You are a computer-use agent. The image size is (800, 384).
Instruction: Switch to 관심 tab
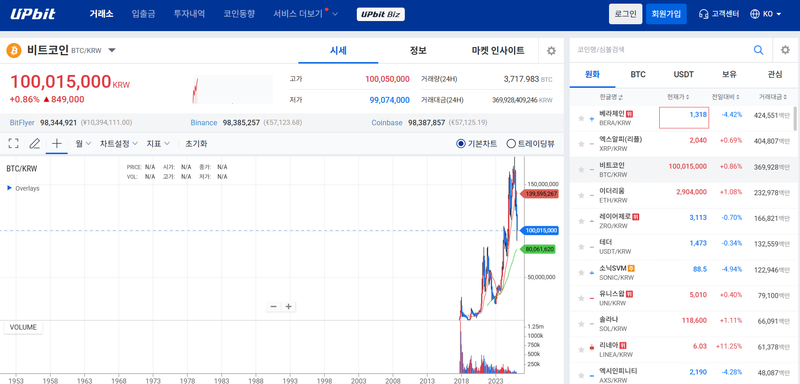774,74
